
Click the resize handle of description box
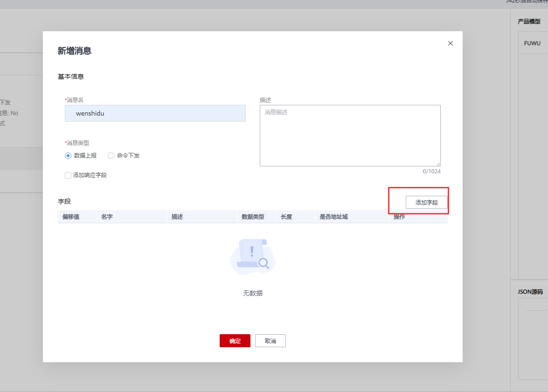(x=438, y=164)
